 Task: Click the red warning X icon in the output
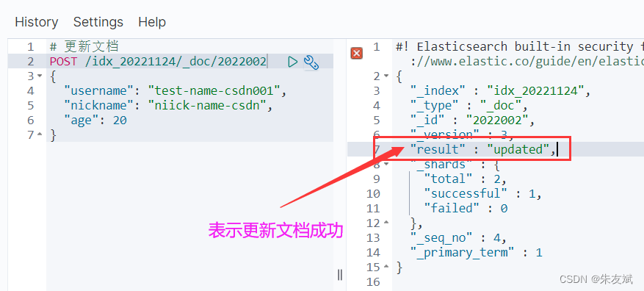(356, 53)
